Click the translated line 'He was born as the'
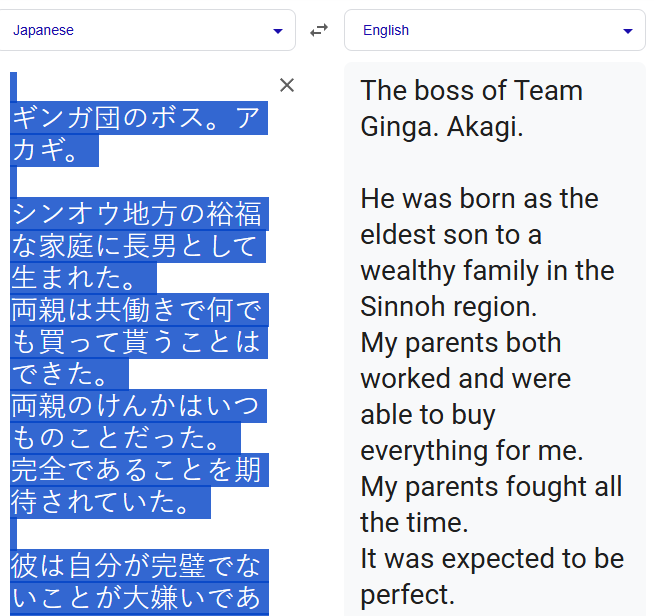 point(480,198)
